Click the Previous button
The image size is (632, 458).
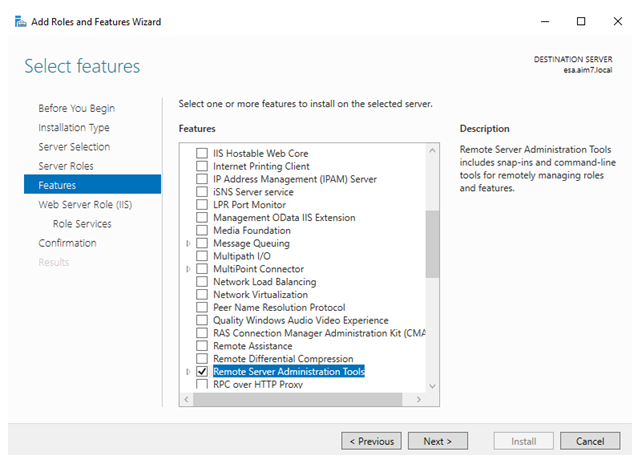pyautogui.click(x=371, y=441)
